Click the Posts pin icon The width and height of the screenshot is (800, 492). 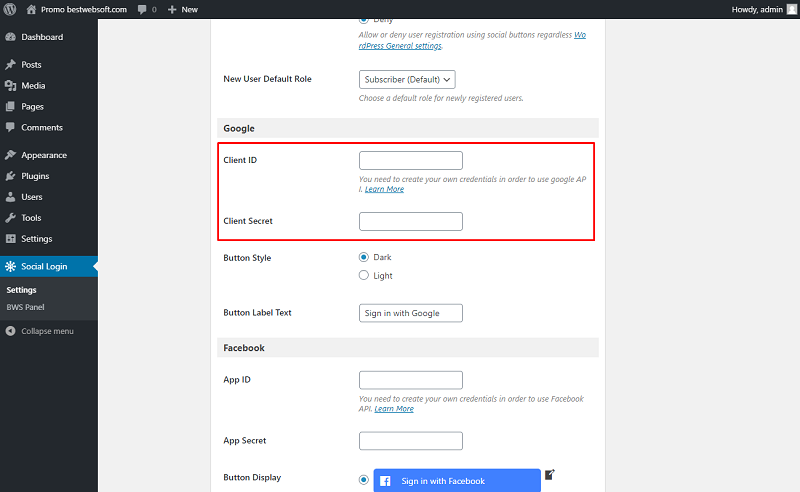tap(10, 64)
